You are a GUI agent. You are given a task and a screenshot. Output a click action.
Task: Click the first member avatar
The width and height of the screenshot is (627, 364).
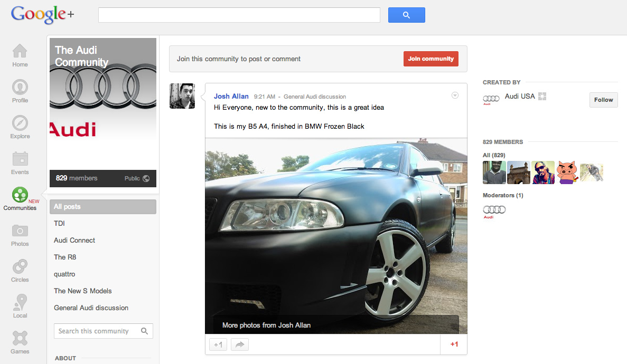[494, 172]
